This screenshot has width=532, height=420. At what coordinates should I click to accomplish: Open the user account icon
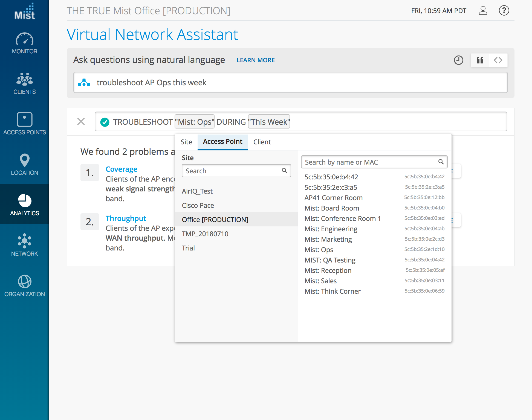483,11
